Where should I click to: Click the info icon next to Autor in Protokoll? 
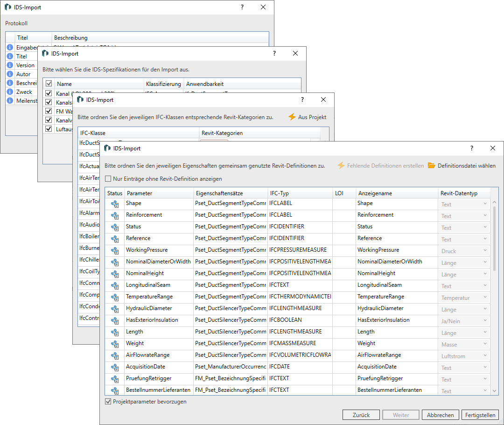pyautogui.click(x=10, y=74)
